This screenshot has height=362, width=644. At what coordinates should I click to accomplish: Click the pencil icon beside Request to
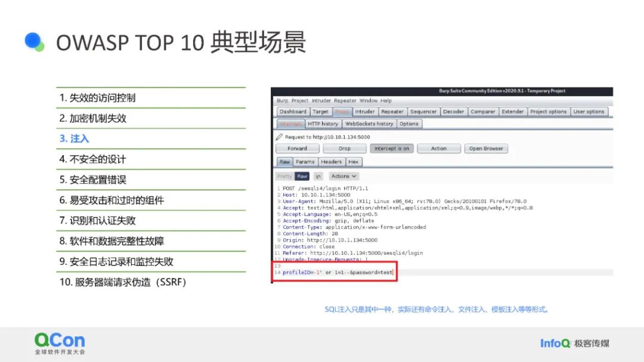pos(279,137)
